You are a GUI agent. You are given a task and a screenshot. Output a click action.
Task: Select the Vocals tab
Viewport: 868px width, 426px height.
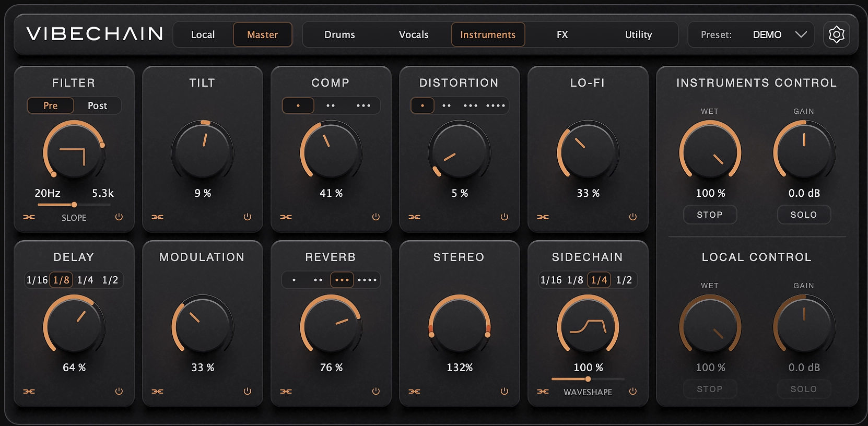[414, 34]
